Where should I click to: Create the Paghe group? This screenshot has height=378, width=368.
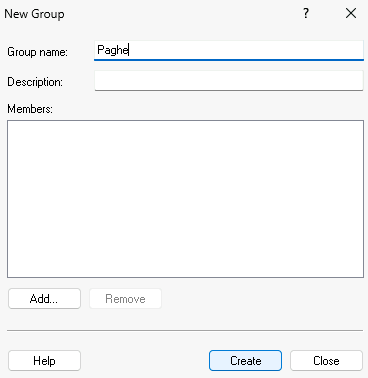pyautogui.click(x=245, y=361)
